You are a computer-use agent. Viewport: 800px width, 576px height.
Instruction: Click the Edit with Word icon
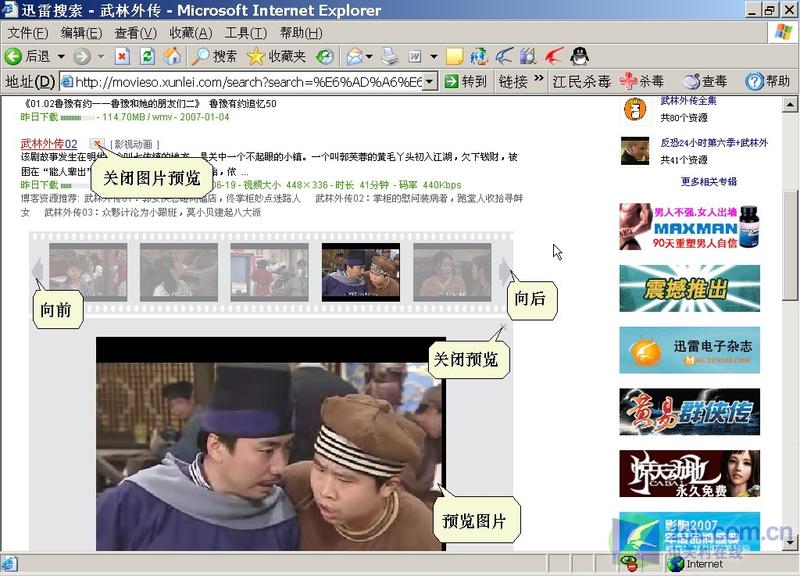[x=415, y=57]
